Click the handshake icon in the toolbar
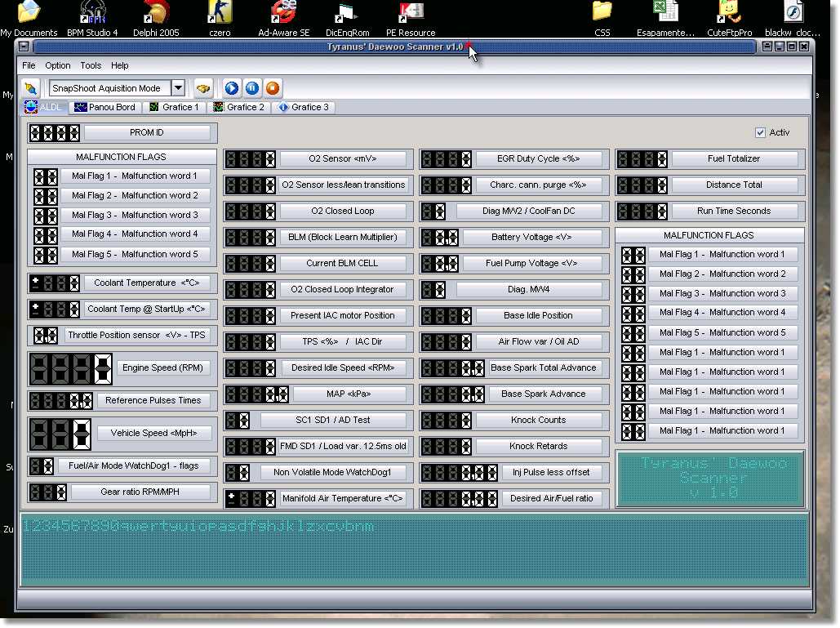Screen dimensions: 840x628 click(203, 88)
